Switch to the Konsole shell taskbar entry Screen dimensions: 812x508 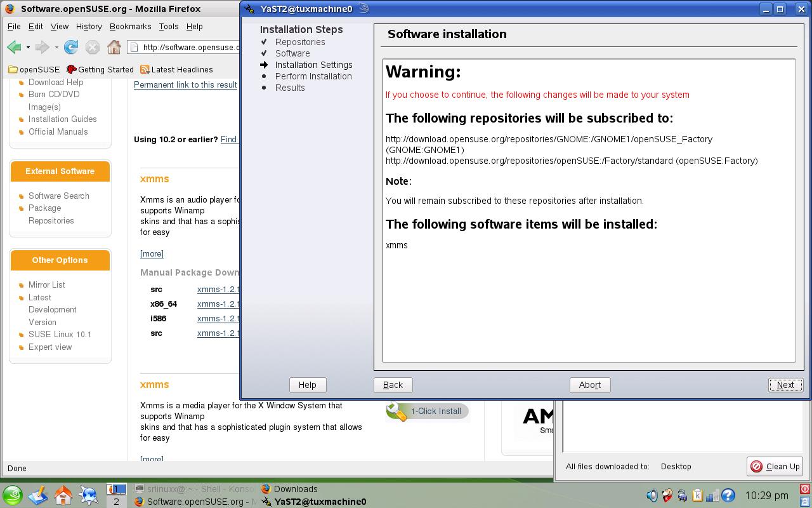(x=195, y=489)
